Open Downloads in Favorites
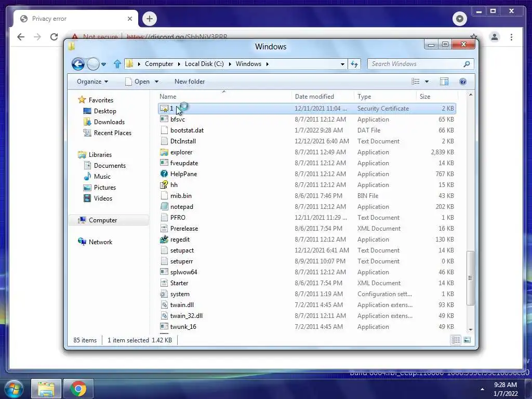 (109, 122)
